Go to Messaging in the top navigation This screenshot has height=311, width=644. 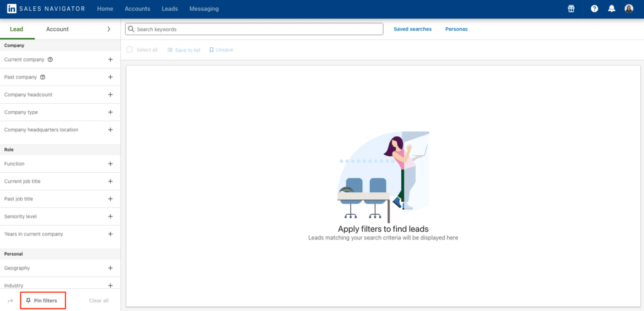[204, 9]
